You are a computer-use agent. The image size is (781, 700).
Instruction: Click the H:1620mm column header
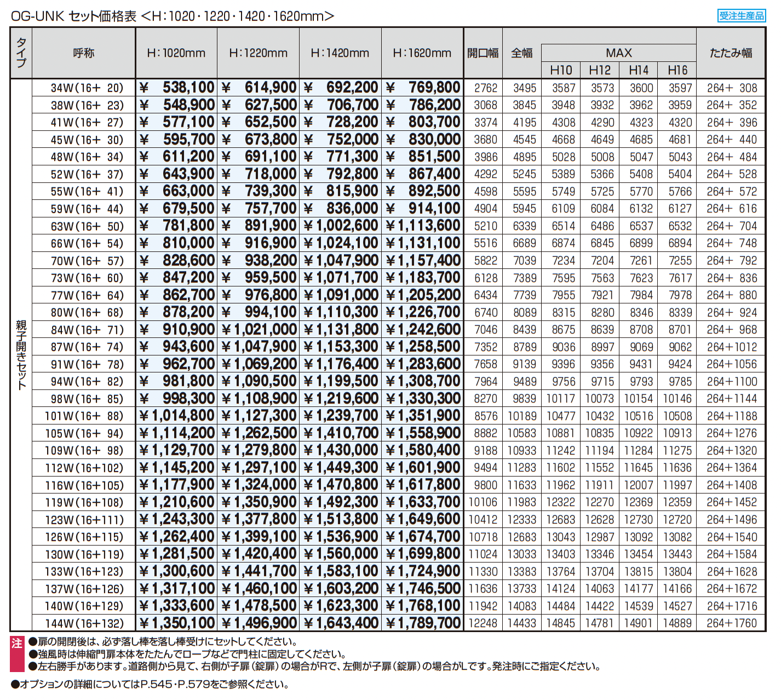coord(422,53)
